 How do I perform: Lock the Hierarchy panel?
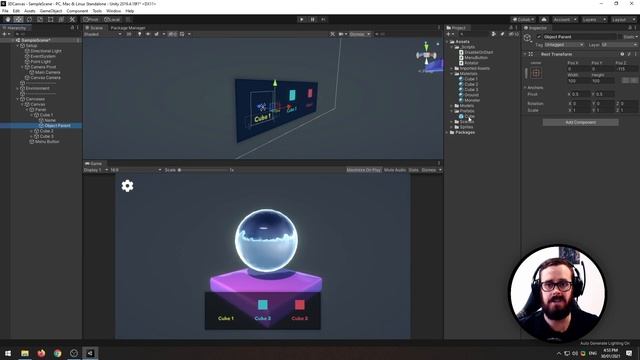tap(72, 28)
